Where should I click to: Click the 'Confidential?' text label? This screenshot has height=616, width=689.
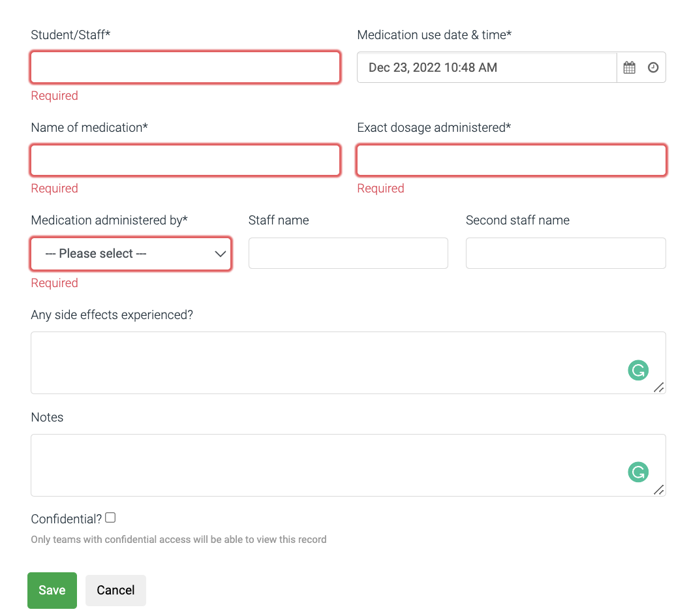point(66,519)
